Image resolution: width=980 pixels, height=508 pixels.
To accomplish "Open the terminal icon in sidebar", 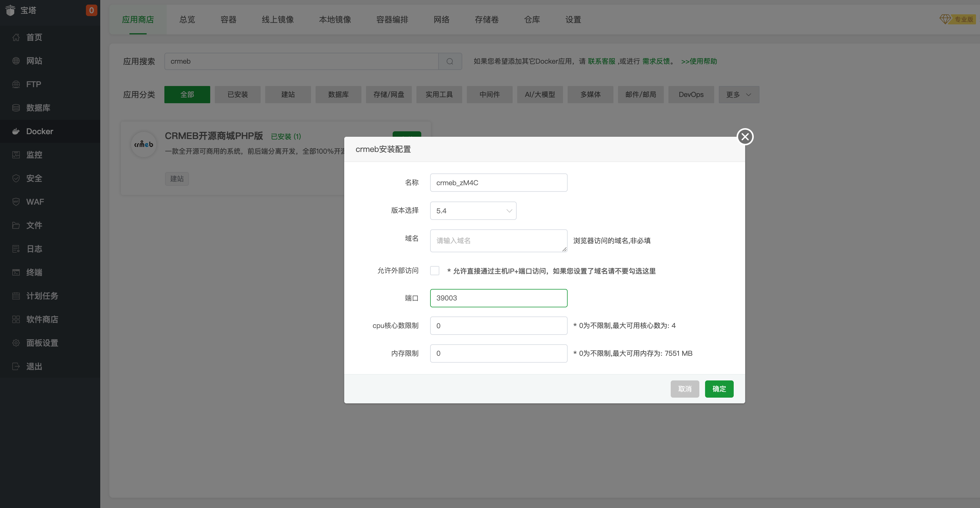I will tap(16, 272).
